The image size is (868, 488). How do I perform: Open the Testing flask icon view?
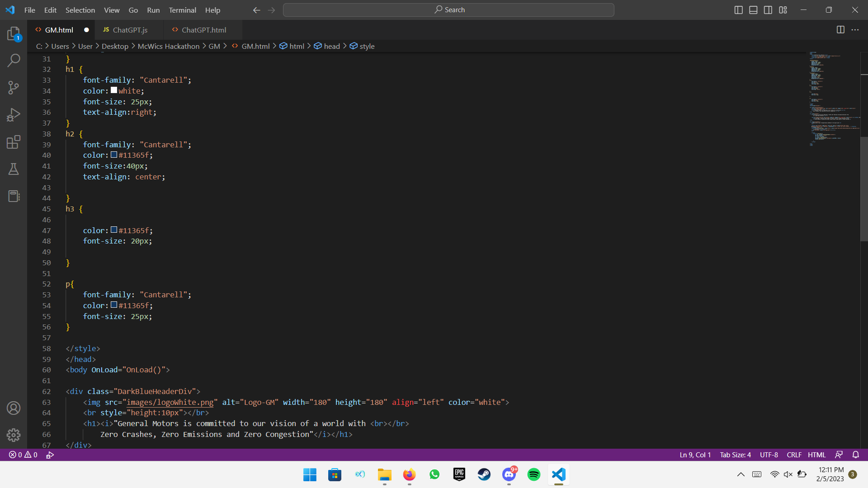(x=14, y=169)
